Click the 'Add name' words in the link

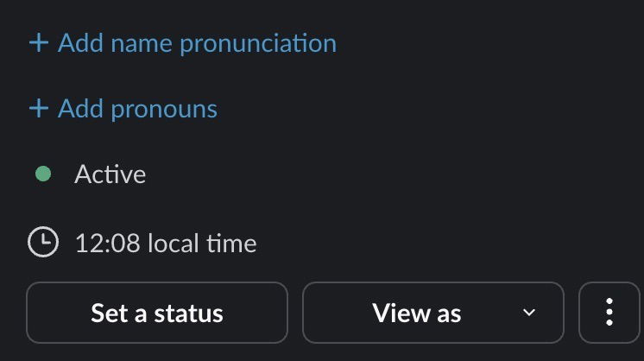115,43
